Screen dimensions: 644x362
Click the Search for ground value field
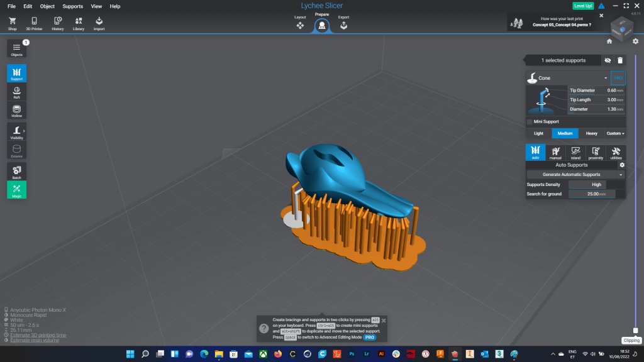pos(596,194)
